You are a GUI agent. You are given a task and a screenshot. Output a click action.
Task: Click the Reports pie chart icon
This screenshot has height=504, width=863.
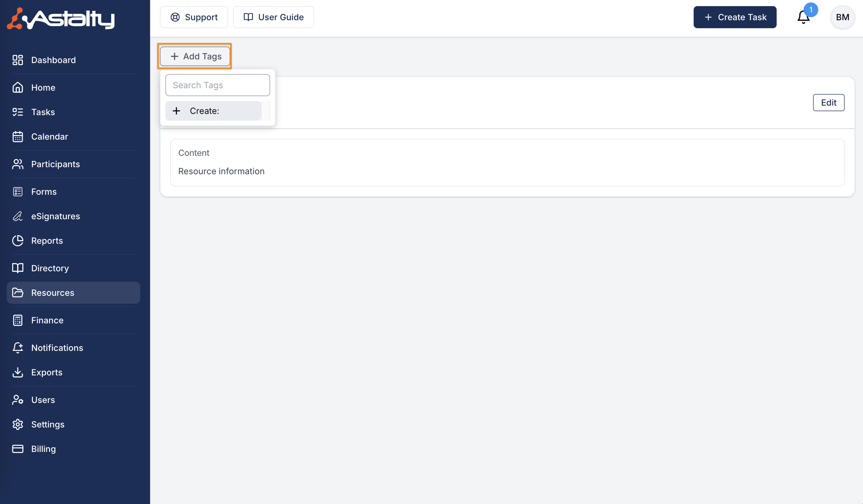coord(18,241)
